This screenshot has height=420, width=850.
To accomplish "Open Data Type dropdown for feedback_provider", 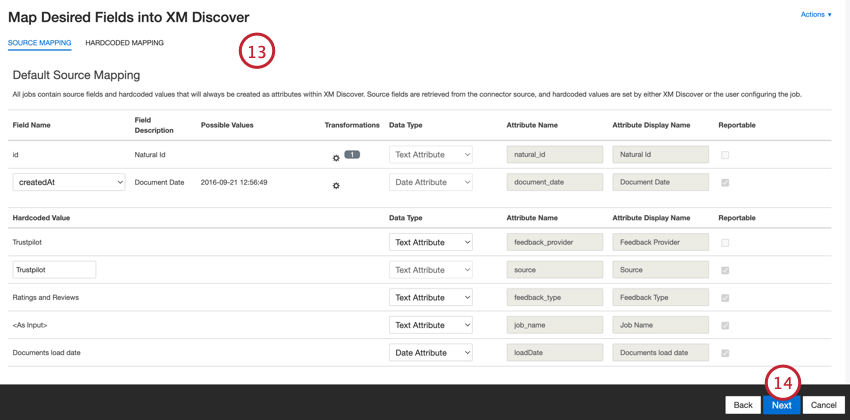I will pos(430,242).
